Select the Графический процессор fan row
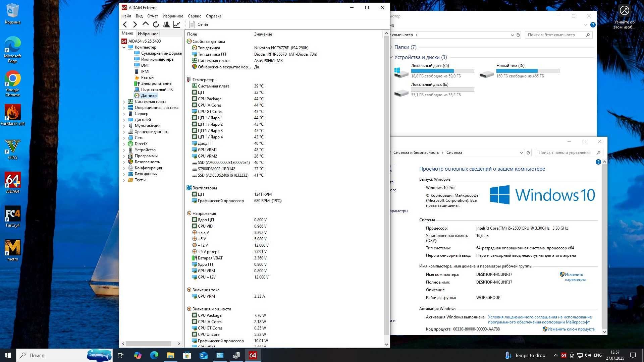Viewport: 644px width, 362px height. point(283,201)
